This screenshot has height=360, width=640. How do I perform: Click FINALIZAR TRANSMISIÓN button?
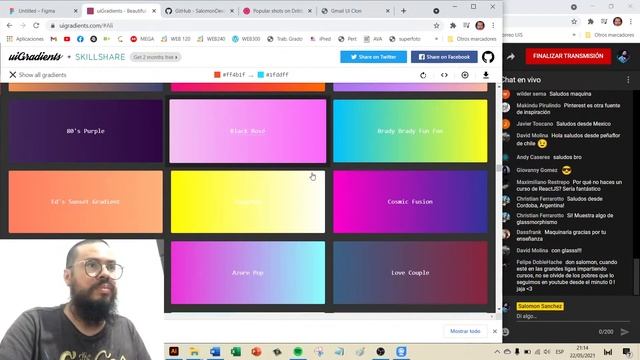point(568,56)
